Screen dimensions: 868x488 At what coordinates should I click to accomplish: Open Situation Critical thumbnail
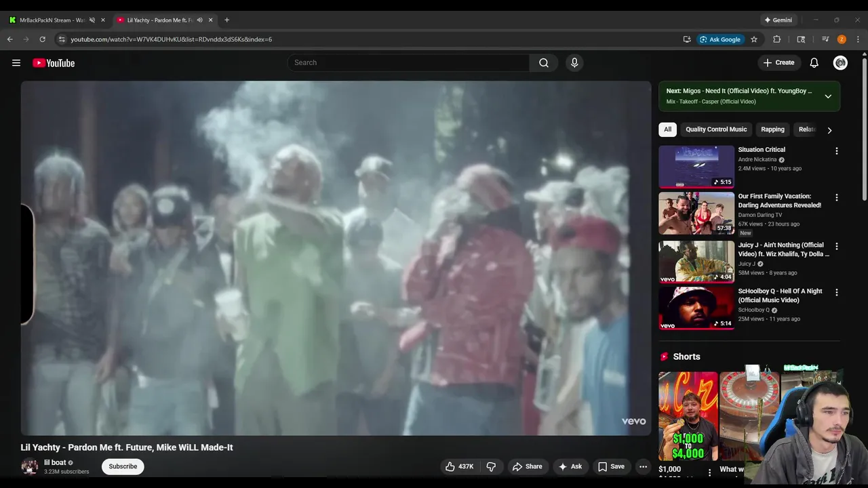pos(696,167)
